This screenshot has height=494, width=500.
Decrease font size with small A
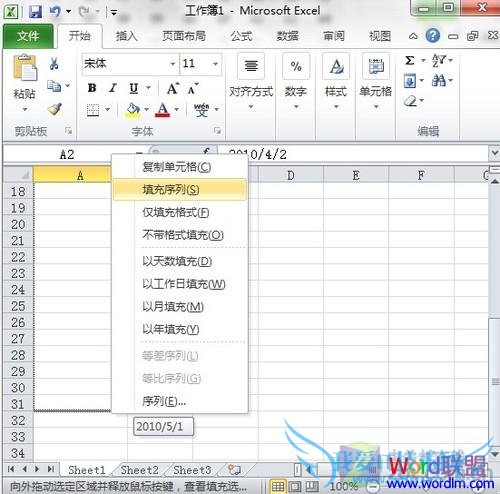192,89
